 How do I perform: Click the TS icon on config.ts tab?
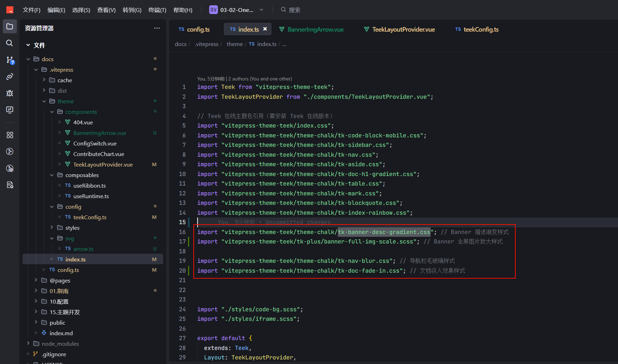pyautogui.click(x=181, y=29)
